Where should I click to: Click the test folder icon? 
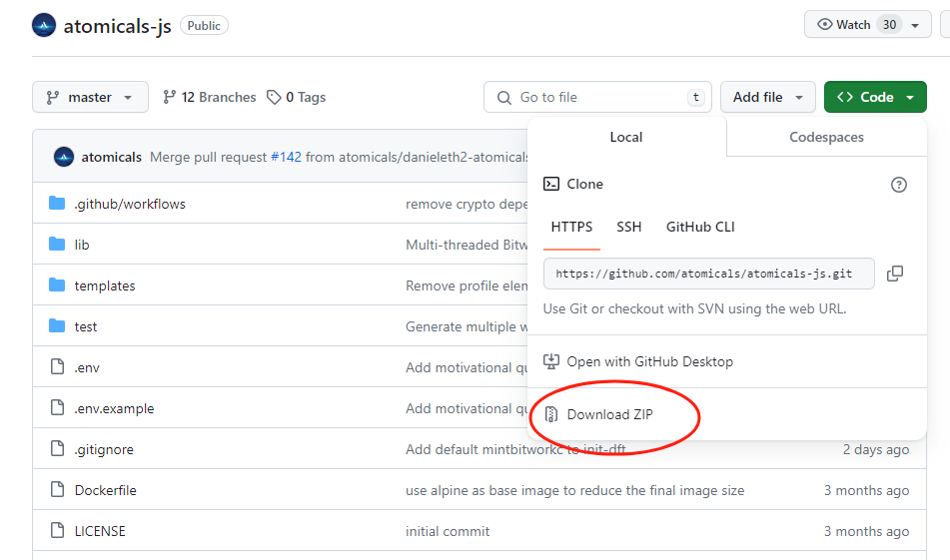[x=57, y=325]
